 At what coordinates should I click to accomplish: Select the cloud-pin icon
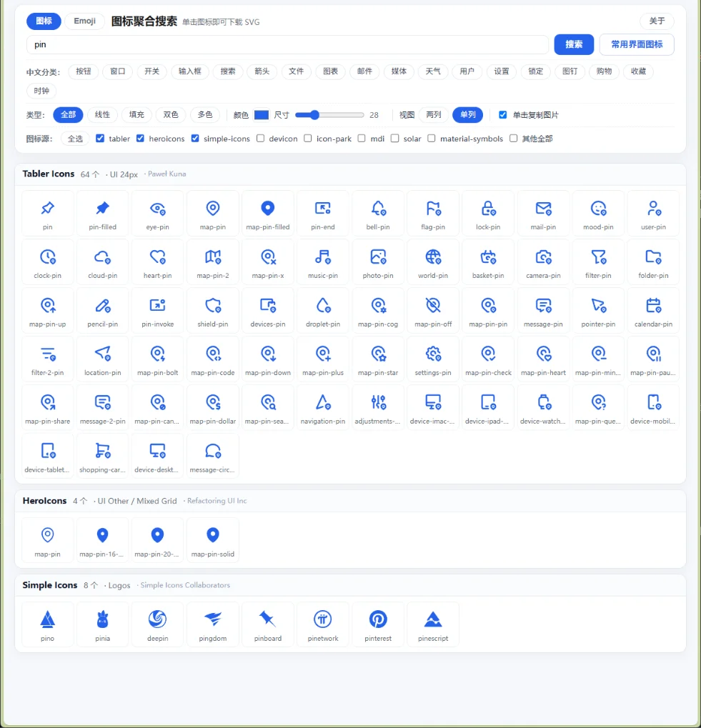point(103,262)
